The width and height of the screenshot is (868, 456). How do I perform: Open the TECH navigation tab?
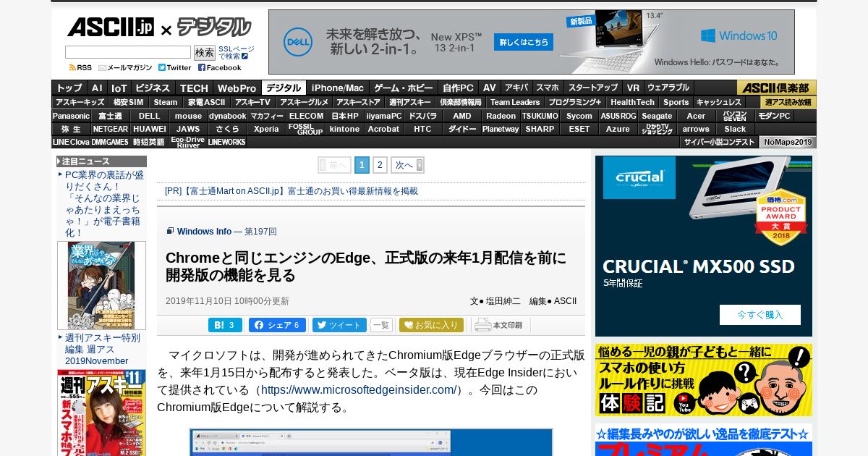pyautogui.click(x=194, y=88)
